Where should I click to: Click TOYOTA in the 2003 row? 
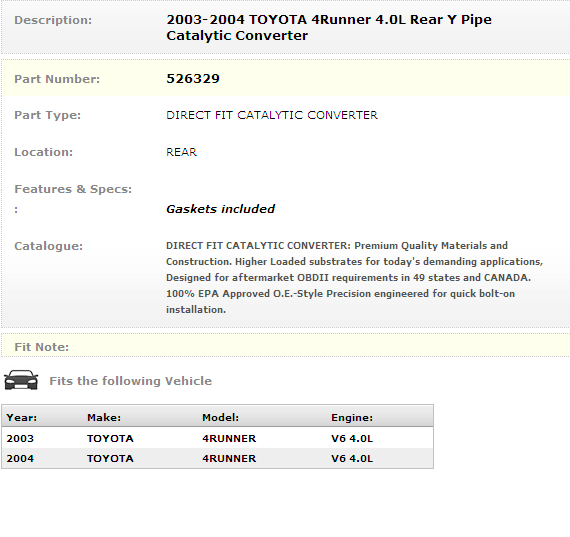(110, 439)
